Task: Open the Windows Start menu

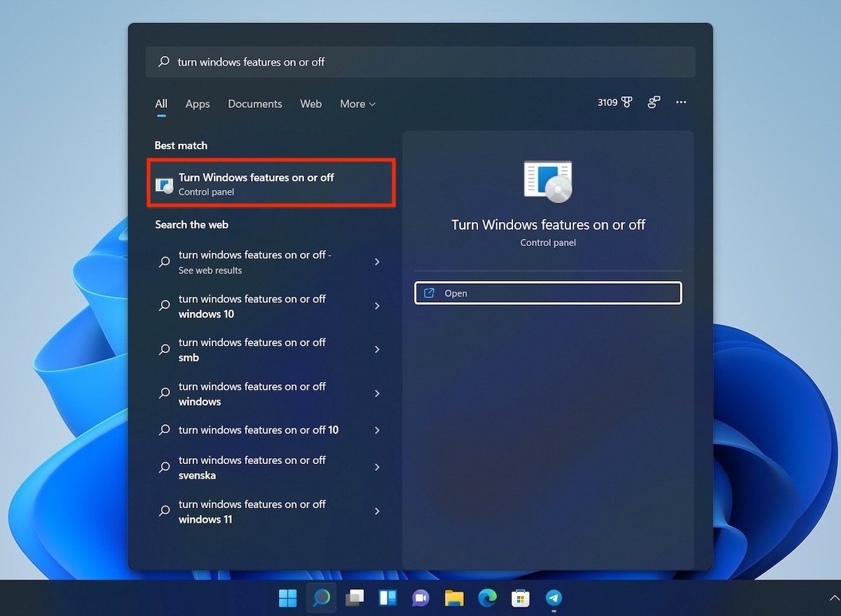Action: click(288, 598)
